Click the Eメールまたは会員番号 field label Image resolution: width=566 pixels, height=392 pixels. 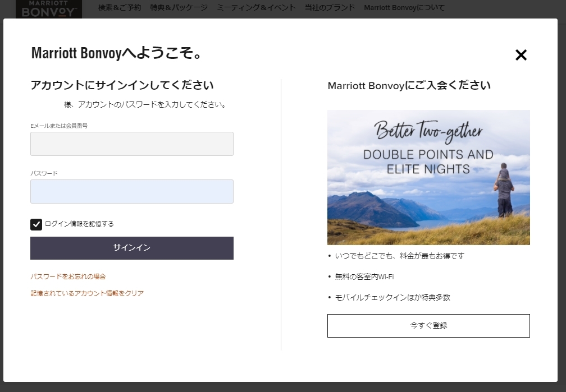click(59, 126)
